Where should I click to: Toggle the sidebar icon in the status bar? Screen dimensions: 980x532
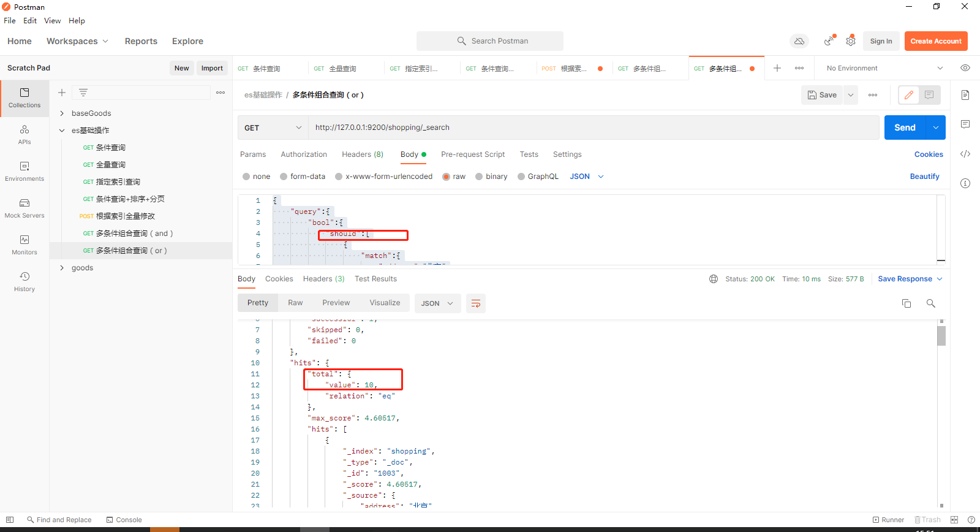[10, 520]
